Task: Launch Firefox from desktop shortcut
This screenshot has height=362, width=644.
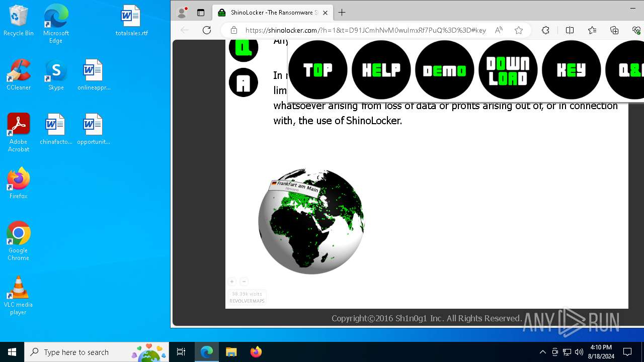Action: point(19,184)
